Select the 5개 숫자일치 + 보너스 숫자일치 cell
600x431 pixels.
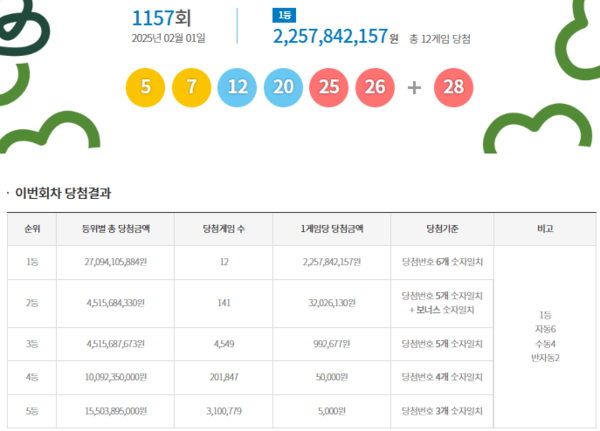pyautogui.click(x=442, y=303)
